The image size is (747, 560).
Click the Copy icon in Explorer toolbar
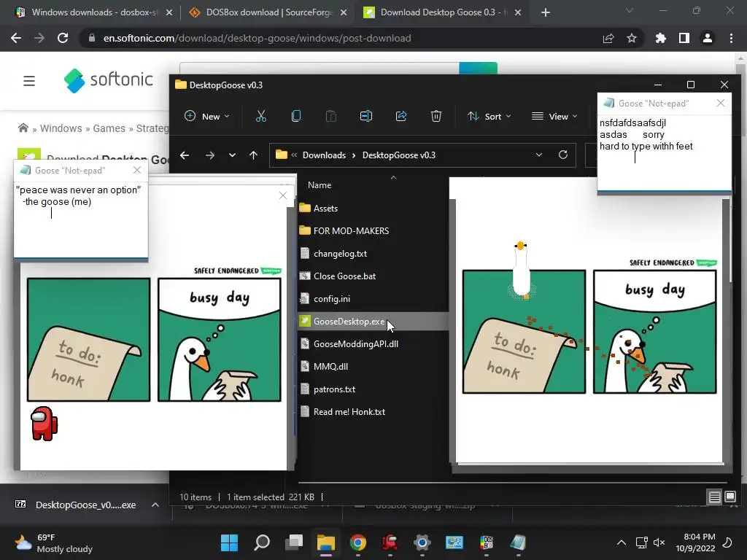296,116
